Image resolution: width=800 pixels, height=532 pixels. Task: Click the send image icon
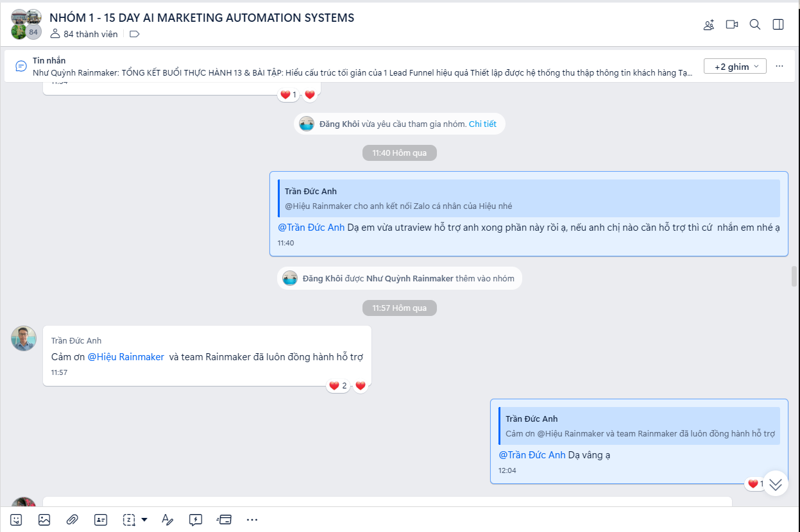point(44,520)
